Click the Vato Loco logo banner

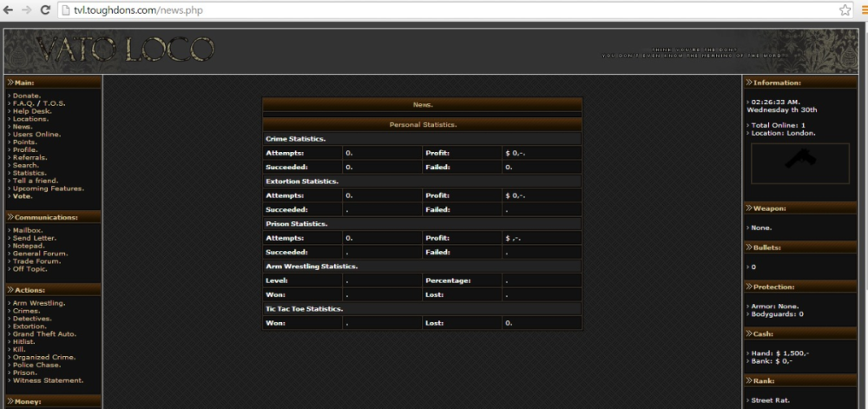tap(126, 49)
